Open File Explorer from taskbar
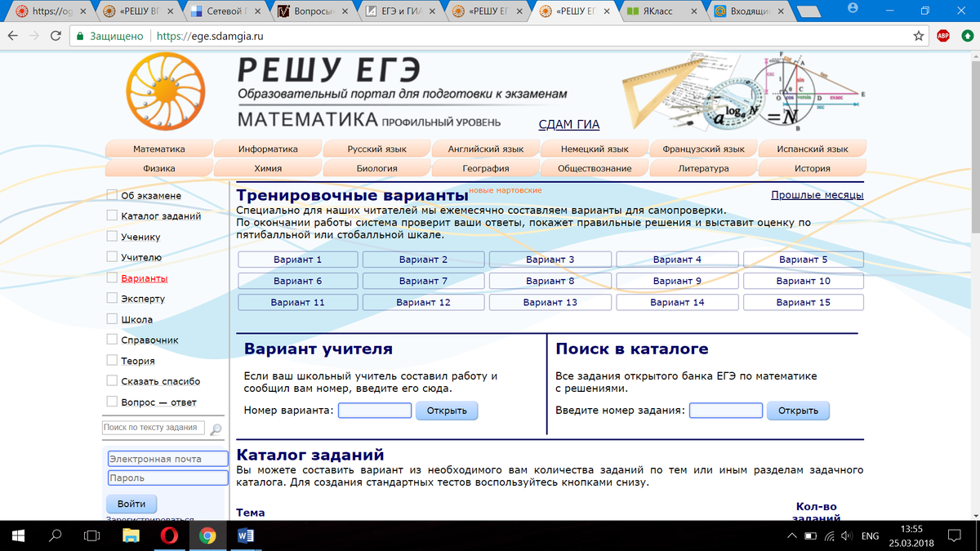 (131, 535)
